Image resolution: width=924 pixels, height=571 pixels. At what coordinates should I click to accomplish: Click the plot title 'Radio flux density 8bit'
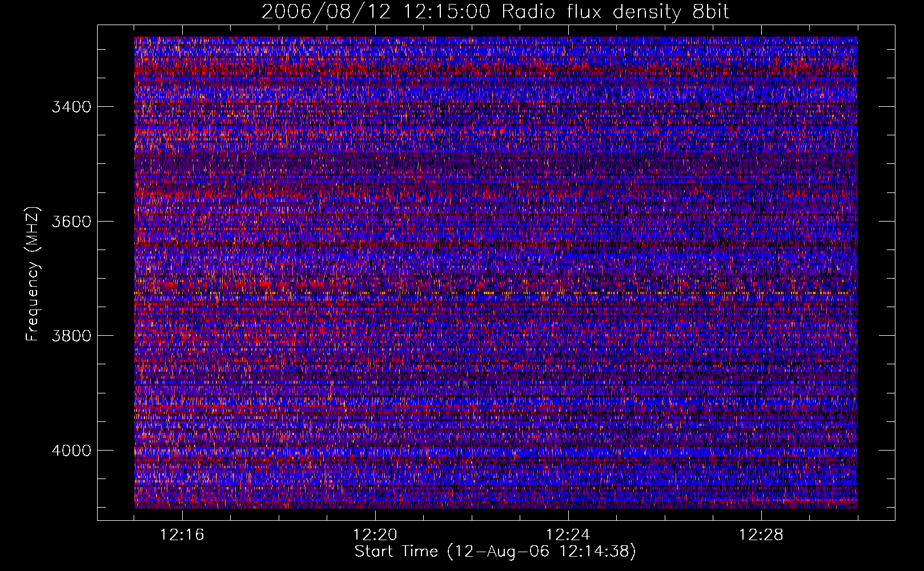click(x=616, y=12)
